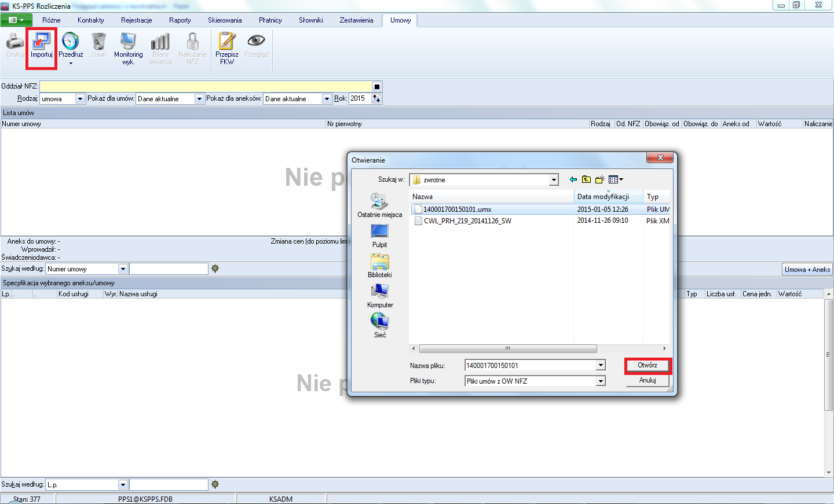Expand the Pliki typu dropdown

pyautogui.click(x=601, y=381)
